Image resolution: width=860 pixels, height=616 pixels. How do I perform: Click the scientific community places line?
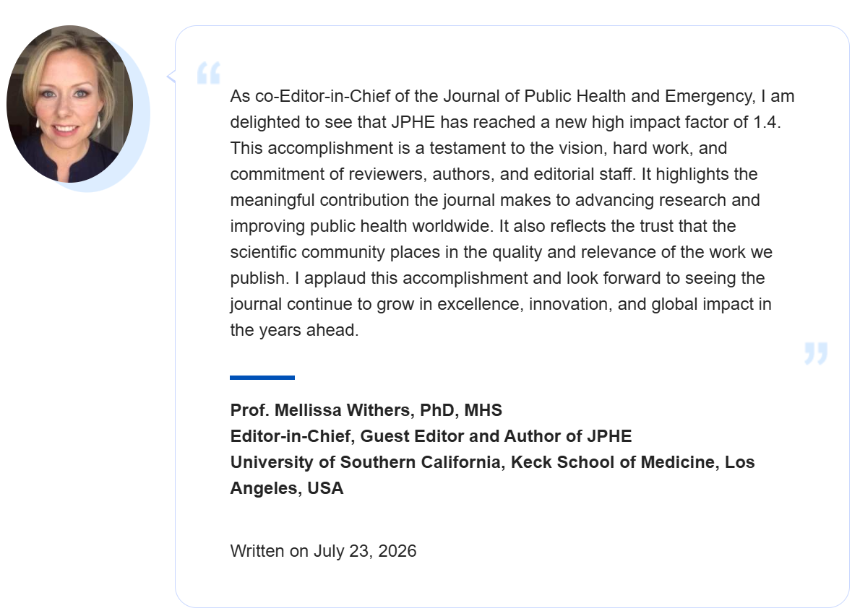coord(501,252)
